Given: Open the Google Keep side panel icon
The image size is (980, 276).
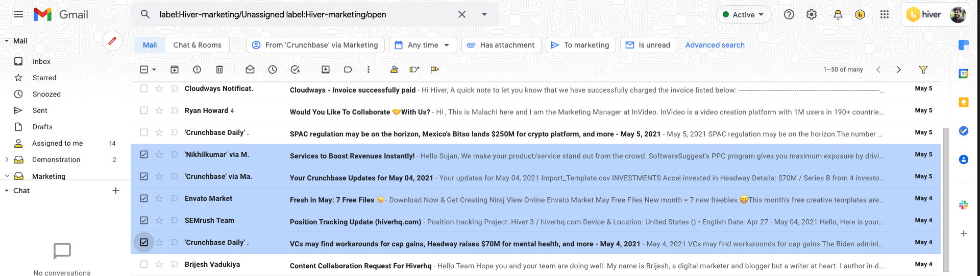Looking at the screenshot, I should (964, 102).
